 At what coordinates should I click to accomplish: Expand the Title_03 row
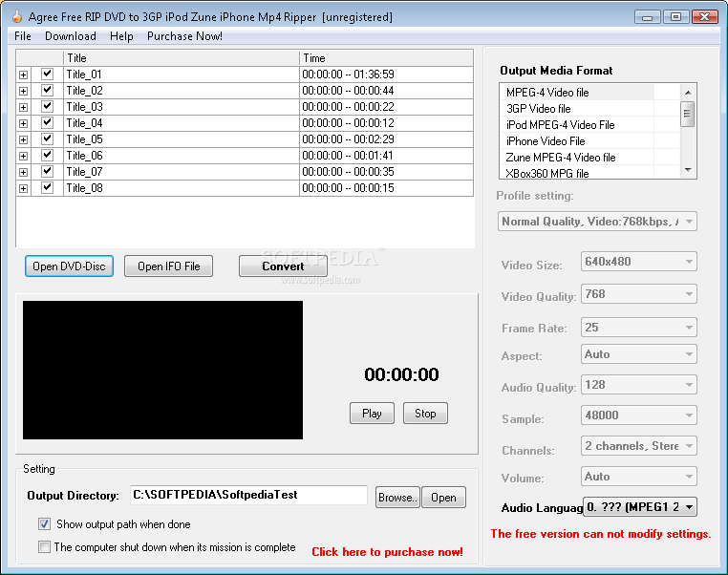pyautogui.click(x=23, y=107)
